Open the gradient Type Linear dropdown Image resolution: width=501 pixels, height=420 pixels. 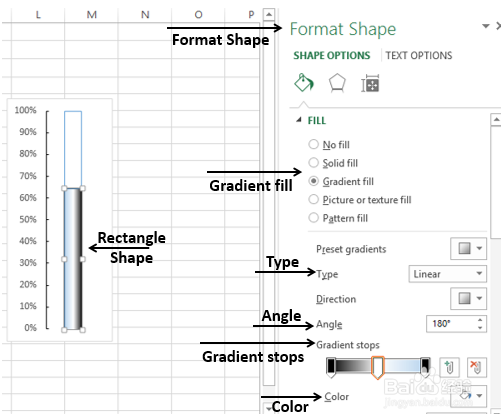point(448,274)
